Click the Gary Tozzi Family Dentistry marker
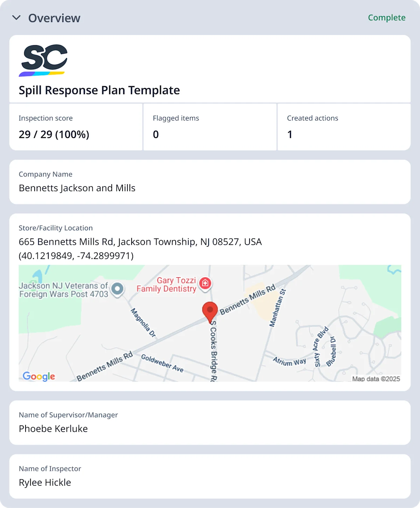The width and height of the screenshot is (420, 508). click(205, 283)
